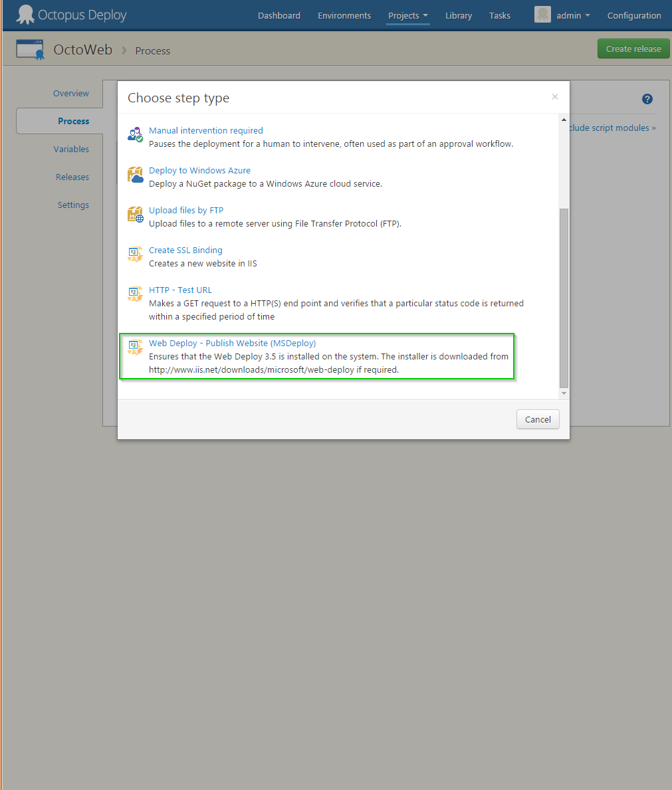Viewport: 672px width, 790px height.
Task: Select the Create SSL Binding link
Action: click(185, 250)
